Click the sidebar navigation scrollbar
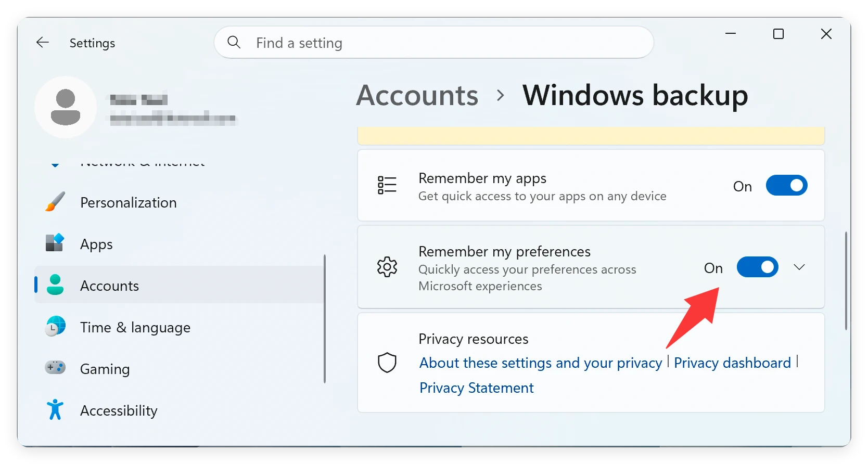This screenshot has height=464, width=868. [x=325, y=319]
